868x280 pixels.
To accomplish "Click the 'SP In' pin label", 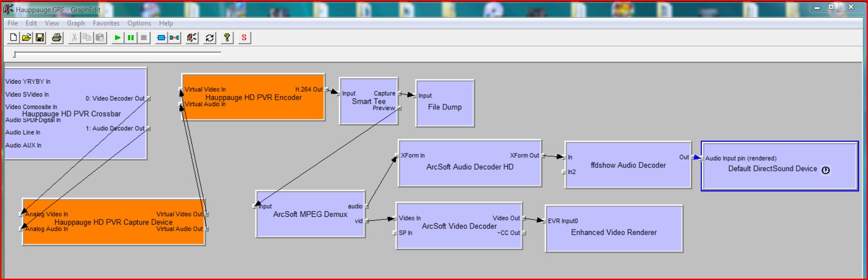I will click(x=405, y=233).
